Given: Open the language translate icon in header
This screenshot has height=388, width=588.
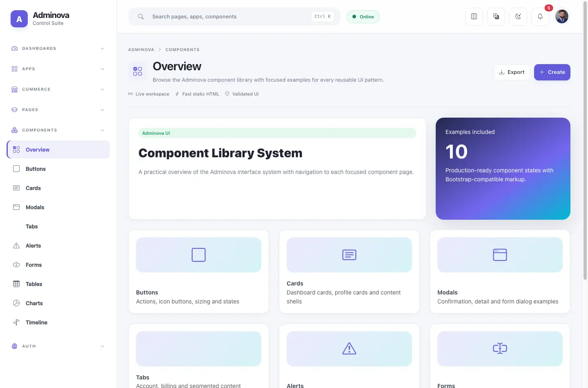Looking at the screenshot, I should 496,17.
